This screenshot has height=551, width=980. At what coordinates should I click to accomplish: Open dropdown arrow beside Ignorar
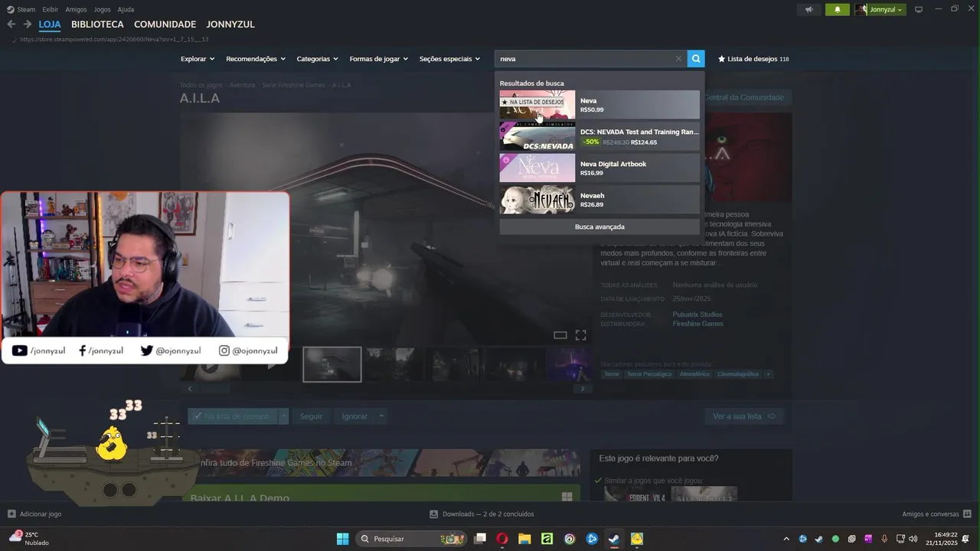[x=381, y=416]
